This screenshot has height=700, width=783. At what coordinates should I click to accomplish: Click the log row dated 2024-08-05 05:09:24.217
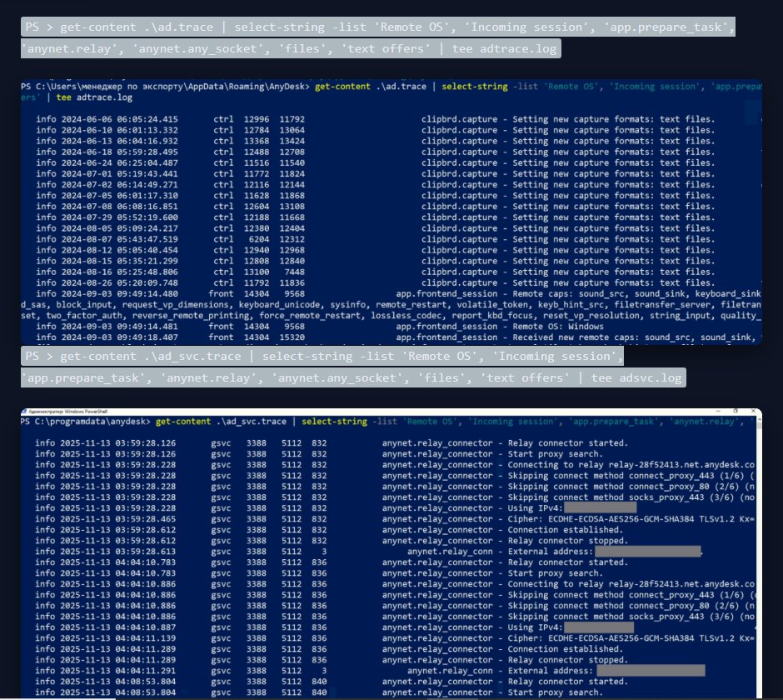click(376, 228)
